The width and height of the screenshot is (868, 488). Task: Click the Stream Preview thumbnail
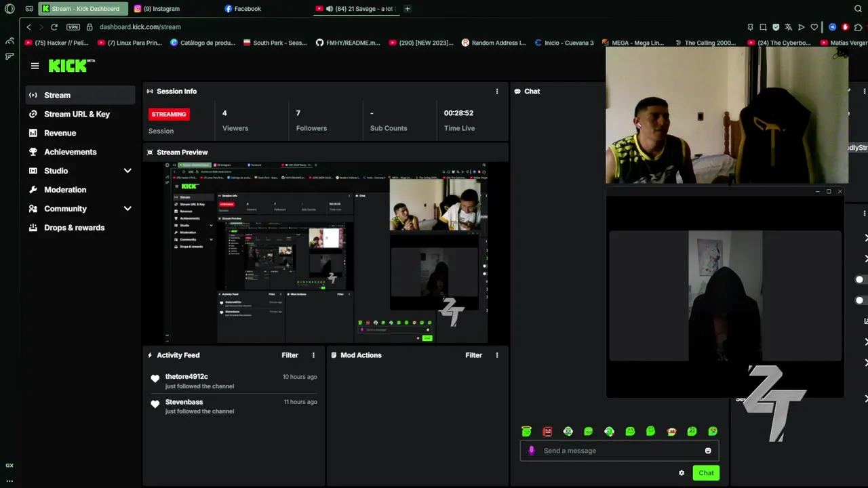[325, 252]
